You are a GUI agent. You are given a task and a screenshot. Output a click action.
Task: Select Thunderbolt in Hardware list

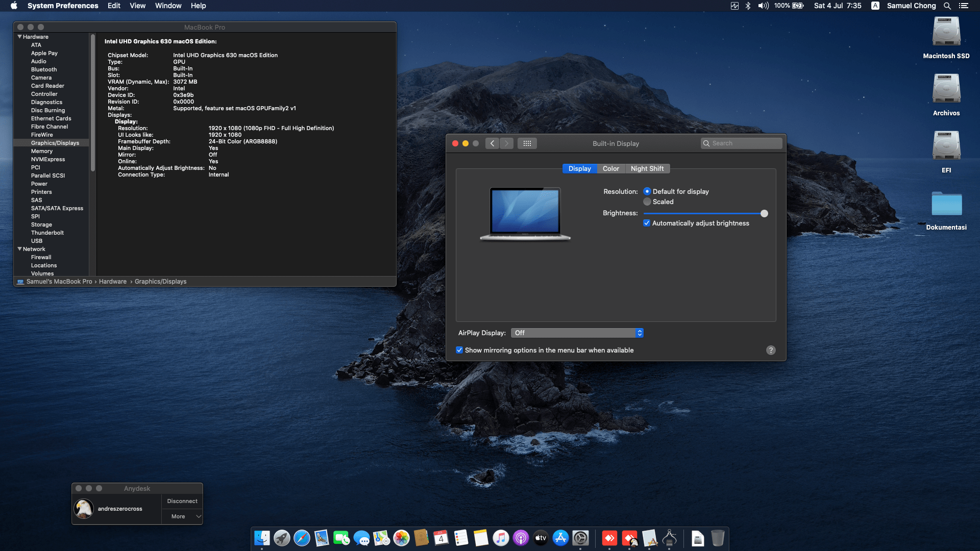click(47, 233)
